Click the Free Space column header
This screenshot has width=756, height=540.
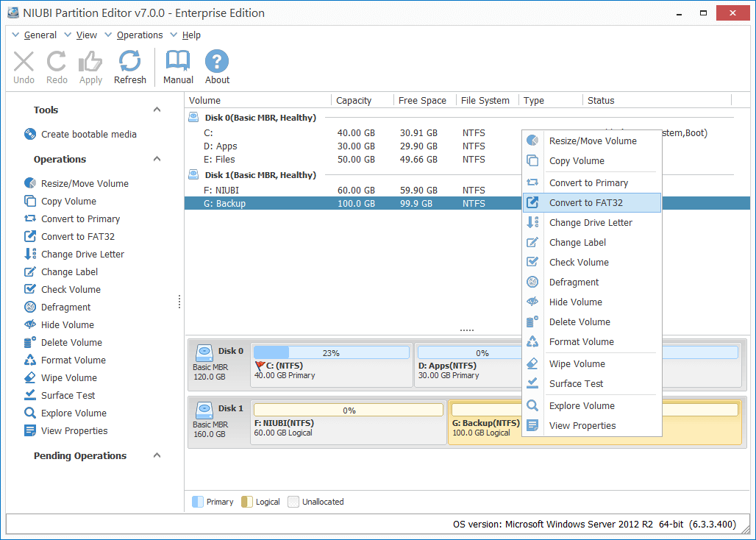425,100
